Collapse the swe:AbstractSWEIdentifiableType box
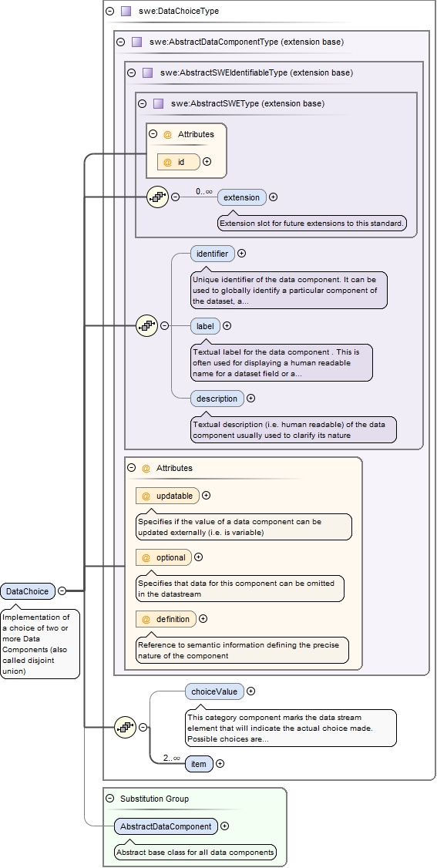437x868 pixels. tap(131, 72)
